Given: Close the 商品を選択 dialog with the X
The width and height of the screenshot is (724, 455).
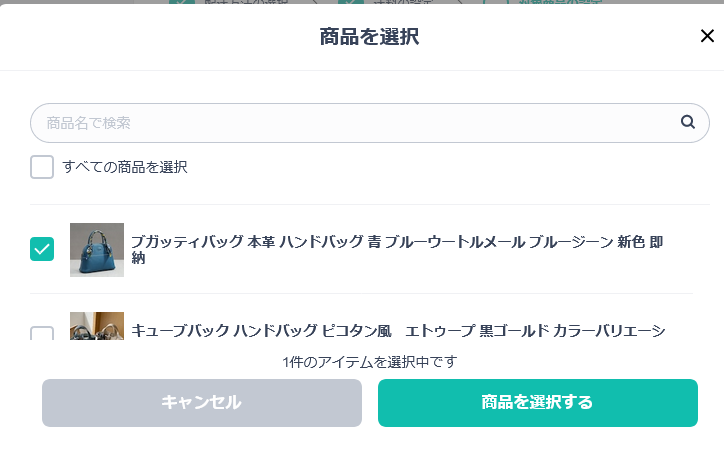Looking at the screenshot, I should pyautogui.click(x=707, y=37).
